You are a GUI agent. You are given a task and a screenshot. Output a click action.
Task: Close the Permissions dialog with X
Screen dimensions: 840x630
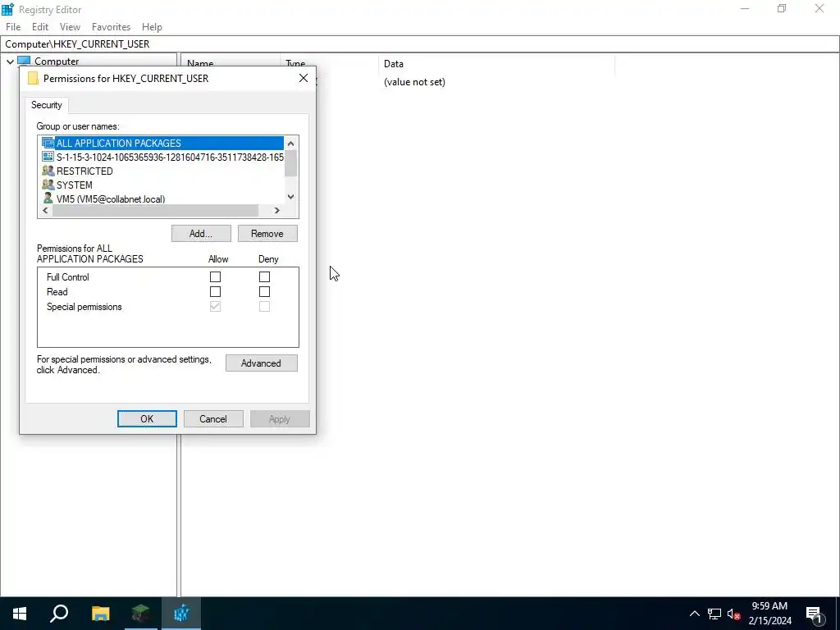[304, 78]
